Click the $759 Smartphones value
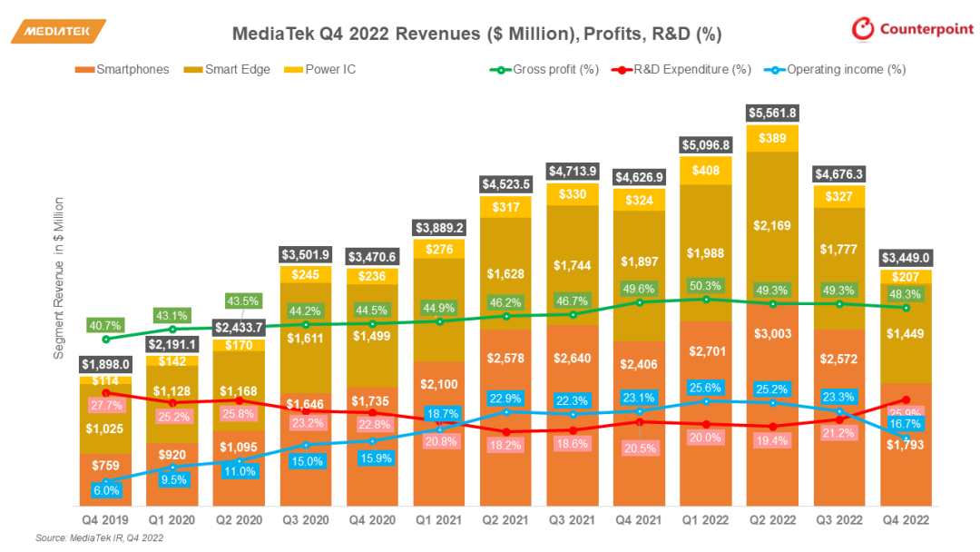Viewport: 980px width, 552px height. coord(105,466)
